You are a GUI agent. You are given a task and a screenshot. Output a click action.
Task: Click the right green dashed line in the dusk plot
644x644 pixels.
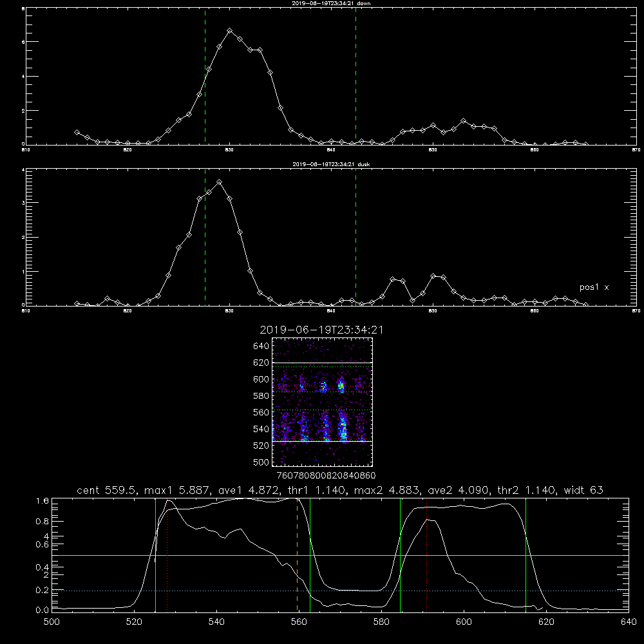click(355, 238)
